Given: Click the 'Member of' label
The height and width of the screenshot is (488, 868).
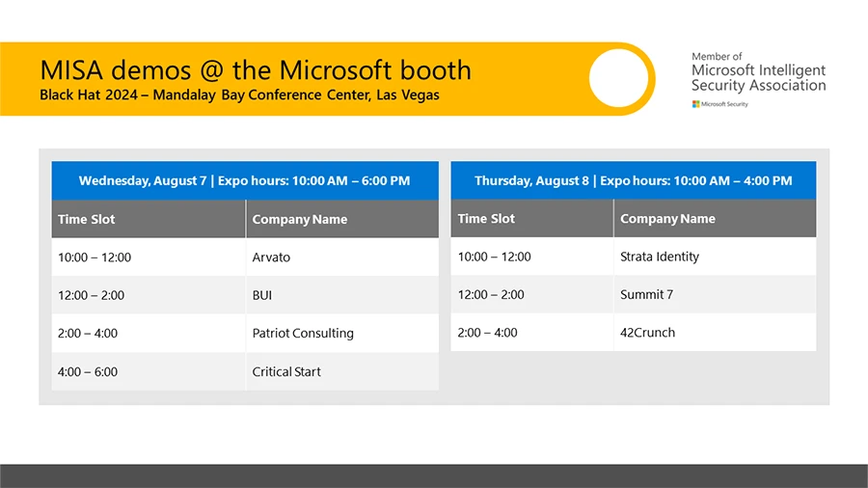Looking at the screenshot, I should click(x=717, y=57).
